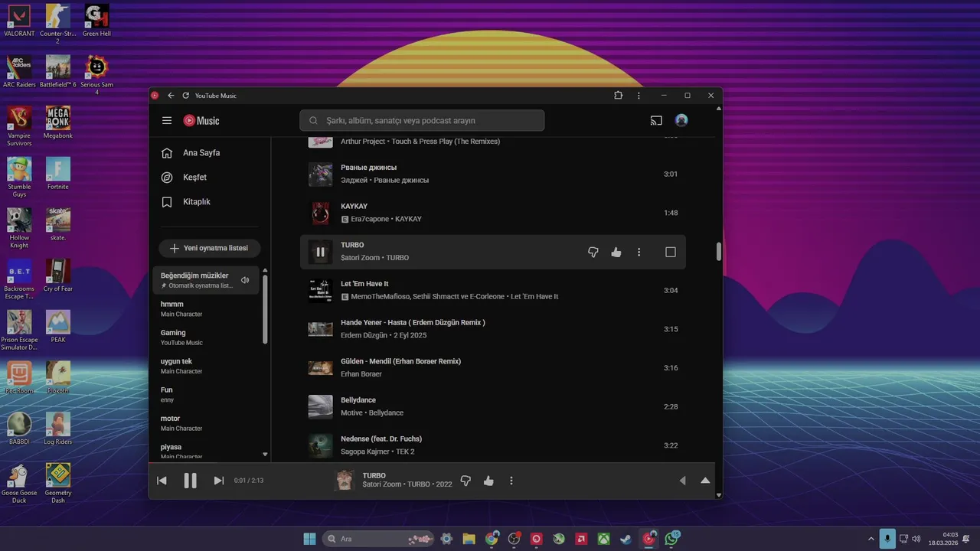
Task: Reload the YouTube Music page
Action: coord(185,96)
